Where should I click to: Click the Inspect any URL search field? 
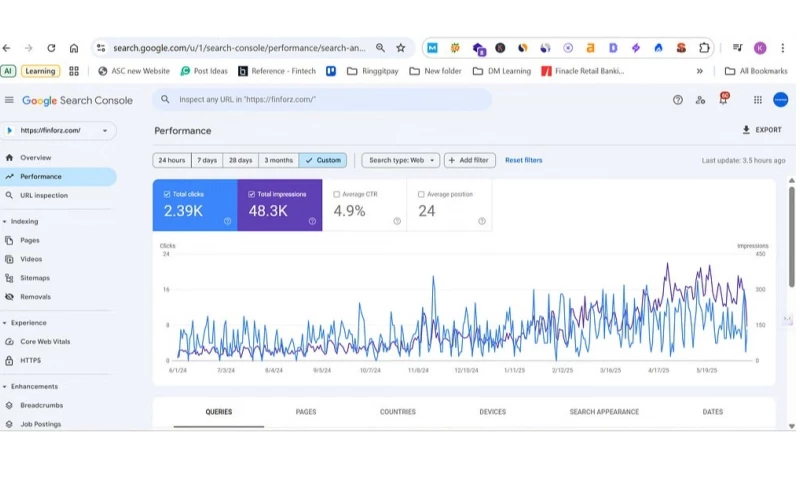[x=322, y=99]
